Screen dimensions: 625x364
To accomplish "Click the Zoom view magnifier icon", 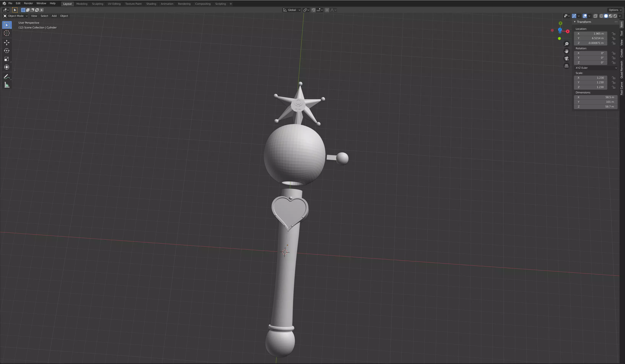I will 567,44.
